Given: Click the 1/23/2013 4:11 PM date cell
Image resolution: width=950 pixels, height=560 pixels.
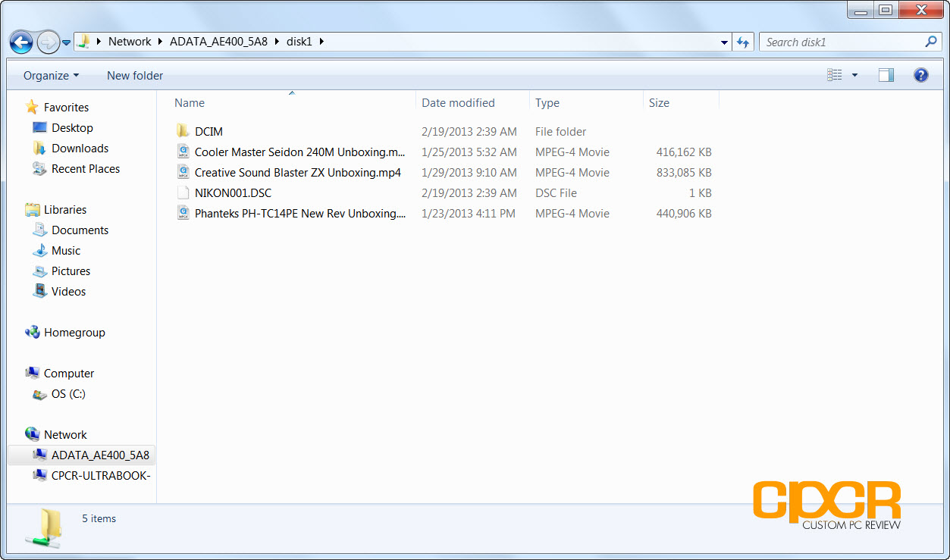Looking at the screenshot, I should tap(469, 213).
